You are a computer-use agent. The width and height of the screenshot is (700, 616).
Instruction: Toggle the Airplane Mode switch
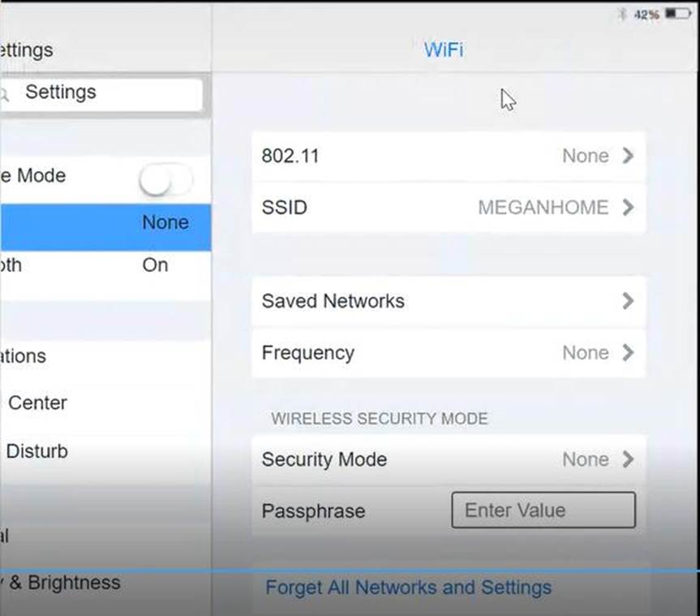point(165,180)
